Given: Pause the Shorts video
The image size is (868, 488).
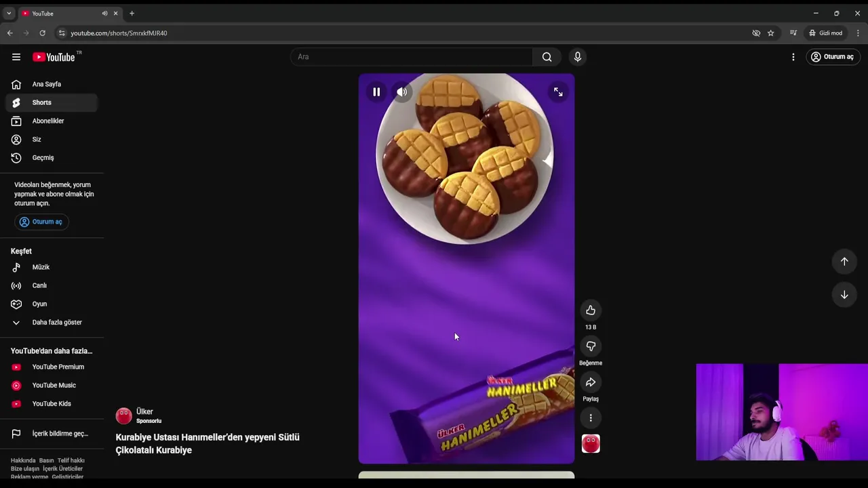Looking at the screenshot, I should (376, 92).
